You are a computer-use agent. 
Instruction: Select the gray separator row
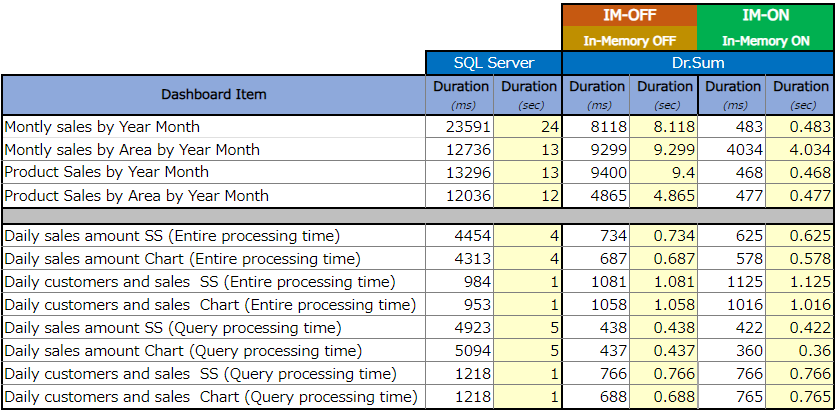(x=418, y=216)
